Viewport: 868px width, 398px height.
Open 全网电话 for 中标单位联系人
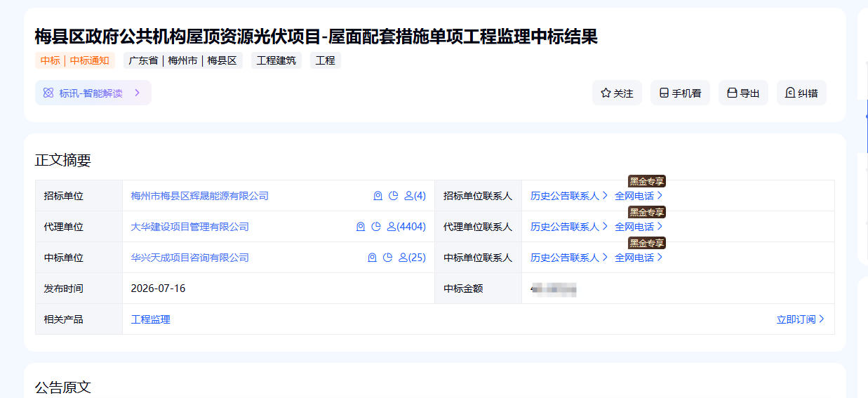point(639,258)
